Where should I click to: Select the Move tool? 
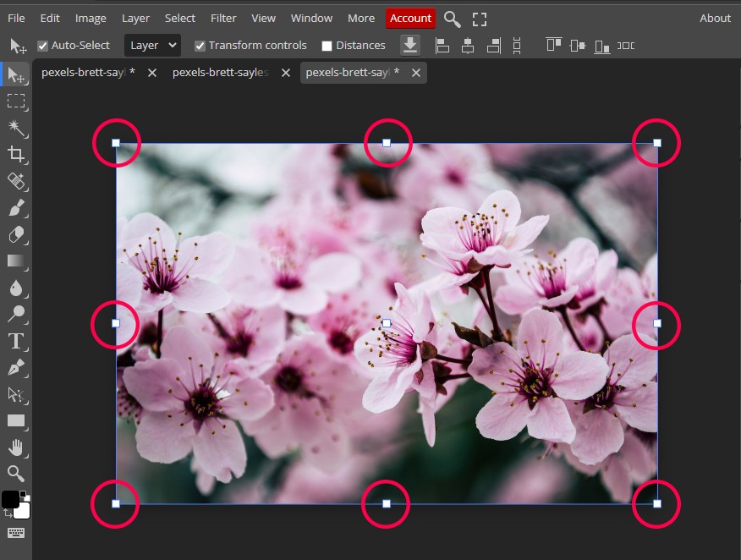[17, 74]
